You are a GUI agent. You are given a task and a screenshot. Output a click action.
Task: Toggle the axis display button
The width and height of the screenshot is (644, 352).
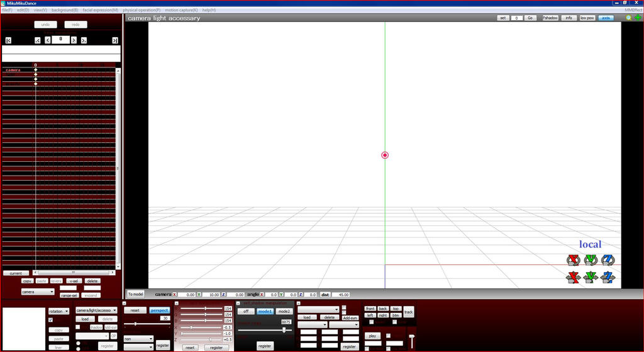coord(606,18)
